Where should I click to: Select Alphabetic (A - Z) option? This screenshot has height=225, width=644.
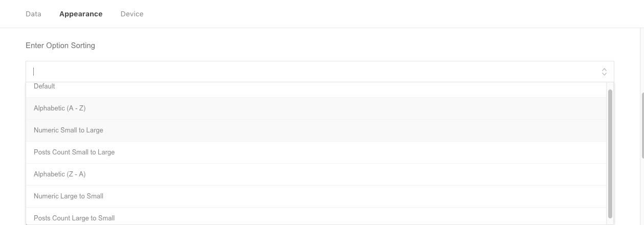60,108
